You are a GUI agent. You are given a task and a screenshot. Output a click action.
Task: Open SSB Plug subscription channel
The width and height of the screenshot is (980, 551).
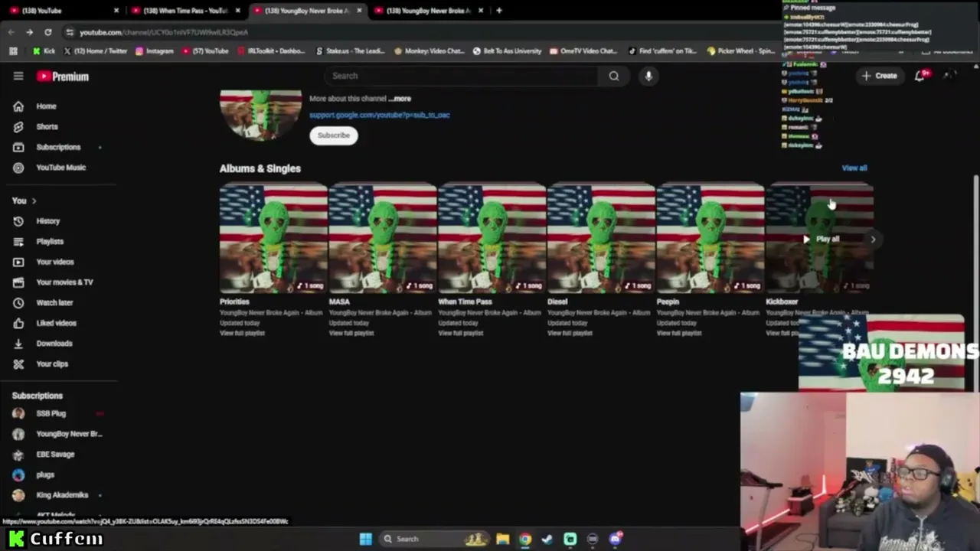click(51, 413)
